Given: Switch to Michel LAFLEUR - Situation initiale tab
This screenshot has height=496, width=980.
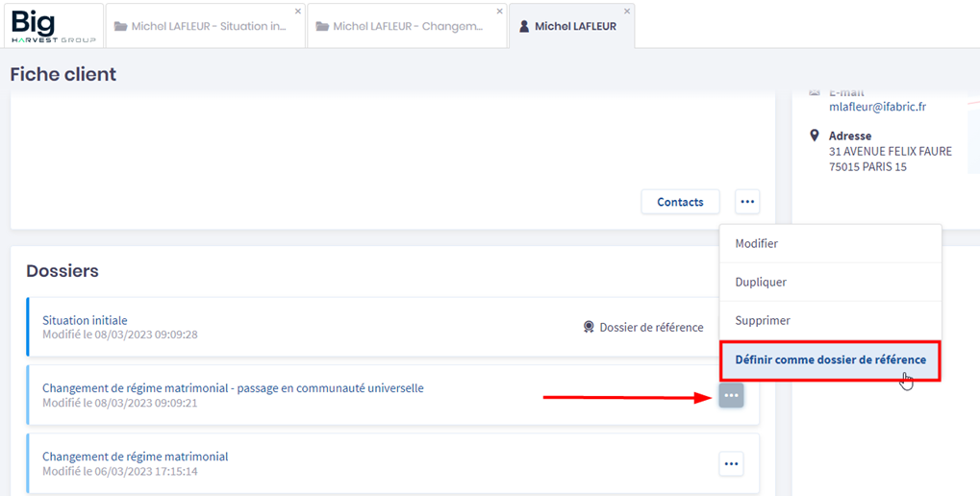Looking at the screenshot, I should [209, 27].
